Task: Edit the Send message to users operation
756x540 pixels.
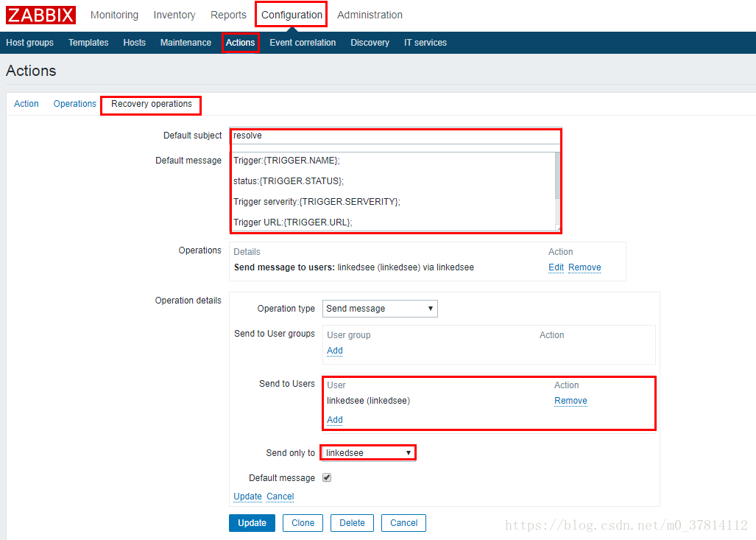Action: pos(556,267)
